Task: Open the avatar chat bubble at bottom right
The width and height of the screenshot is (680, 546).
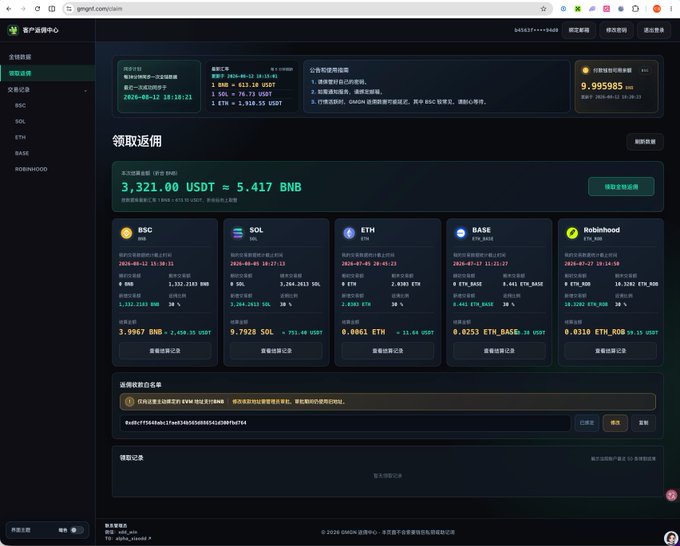Action: [672, 538]
